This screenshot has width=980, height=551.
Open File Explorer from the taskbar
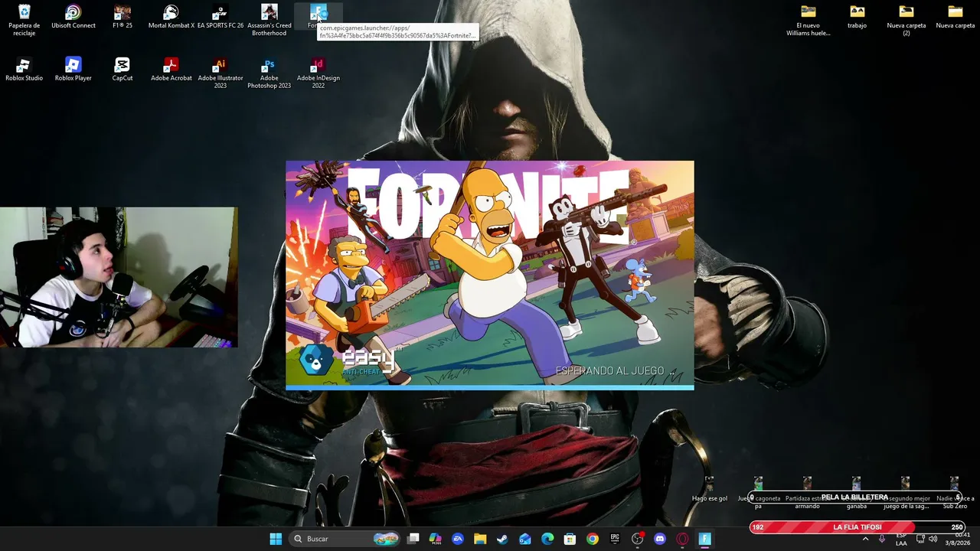point(480,539)
